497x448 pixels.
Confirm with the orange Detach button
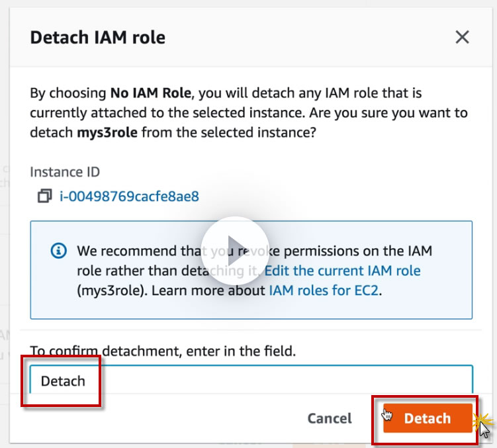click(x=427, y=418)
